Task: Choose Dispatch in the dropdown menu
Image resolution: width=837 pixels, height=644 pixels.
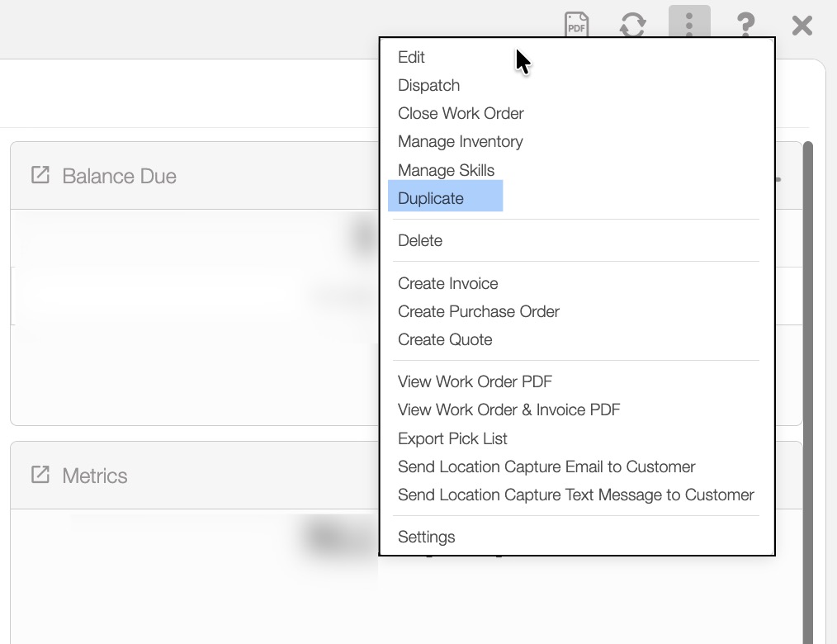Action: coord(428,85)
